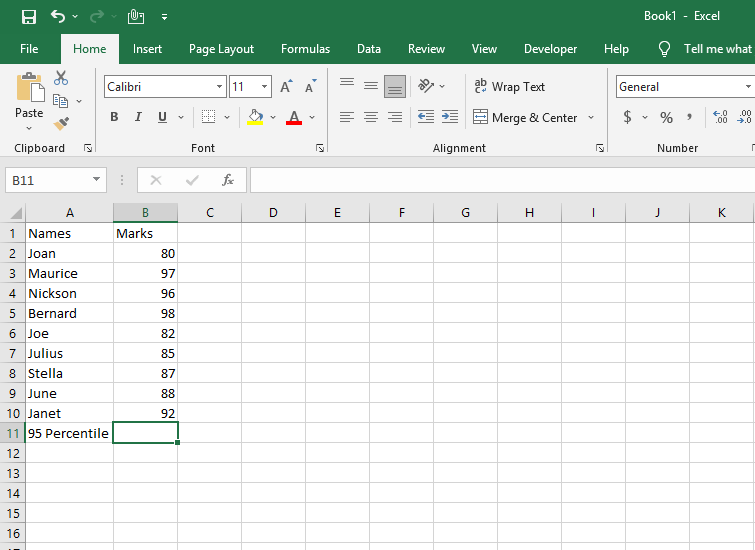Screen dimensions: 755x550
Task: Open the Merge & Center dropdown arrow
Action: coord(591,118)
